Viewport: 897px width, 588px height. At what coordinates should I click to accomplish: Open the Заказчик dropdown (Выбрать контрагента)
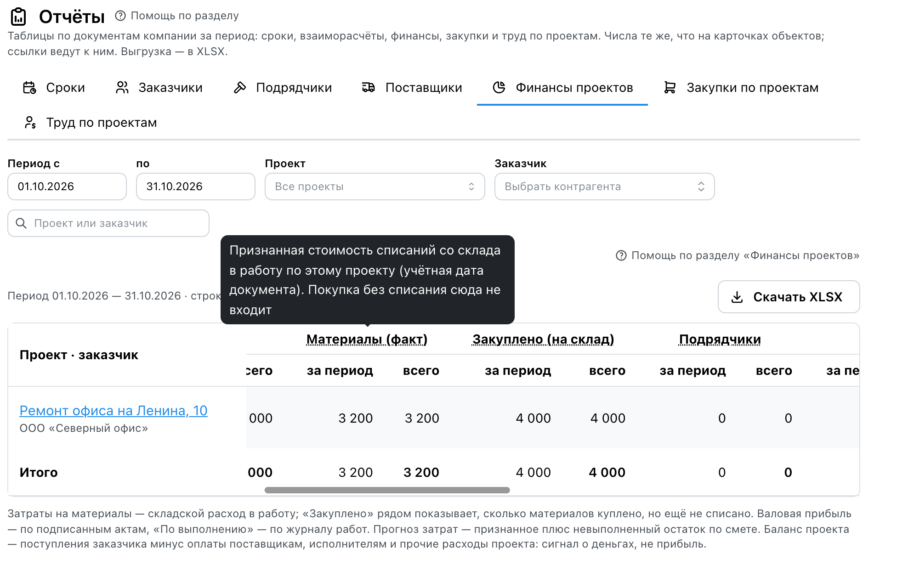click(x=605, y=187)
